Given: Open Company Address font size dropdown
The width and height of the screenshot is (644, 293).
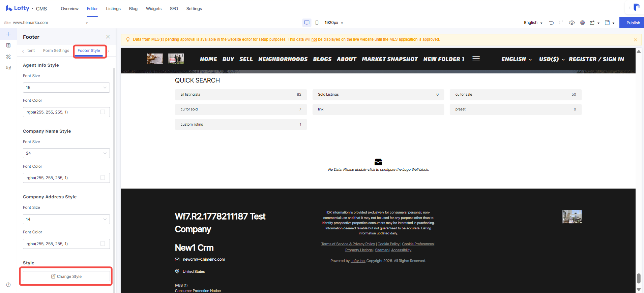Looking at the screenshot, I should click(x=66, y=219).
